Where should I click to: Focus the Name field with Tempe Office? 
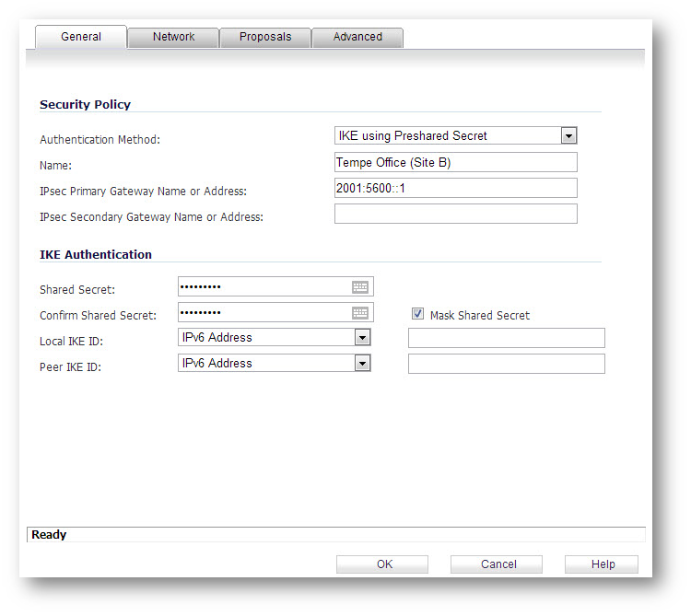pyautogui.click(x=456, y=162)
